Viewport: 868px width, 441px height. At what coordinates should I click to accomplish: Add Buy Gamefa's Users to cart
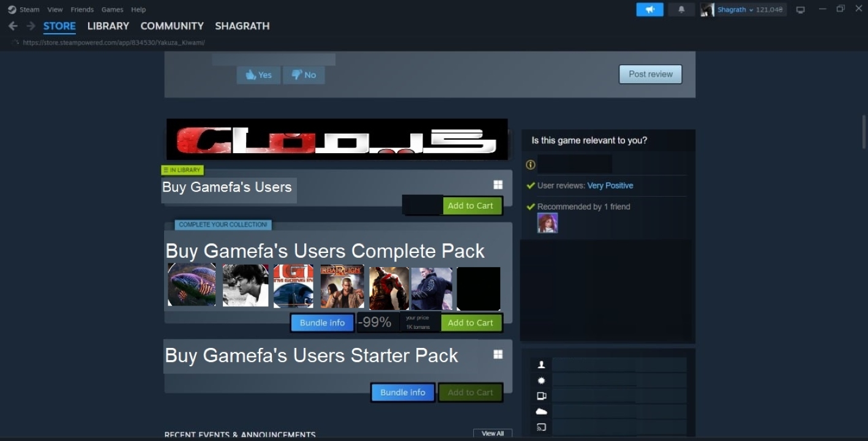470,206
